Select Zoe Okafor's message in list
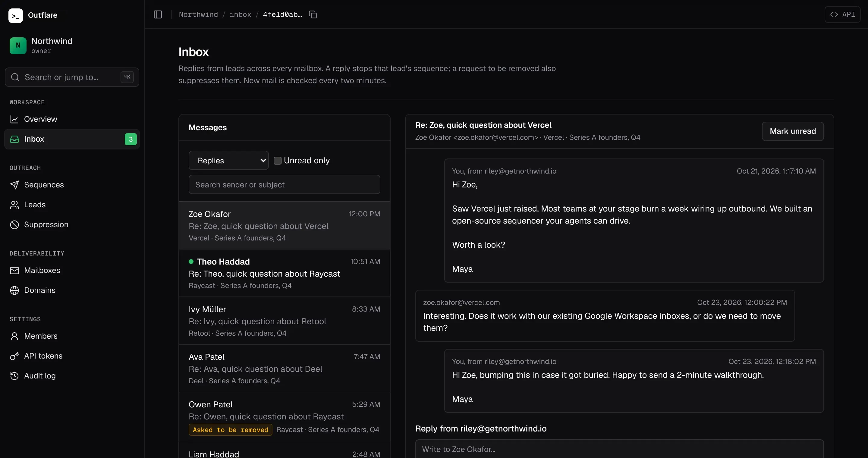The height and width of the screenshot is (458, 868). click(x=285, y=226)
